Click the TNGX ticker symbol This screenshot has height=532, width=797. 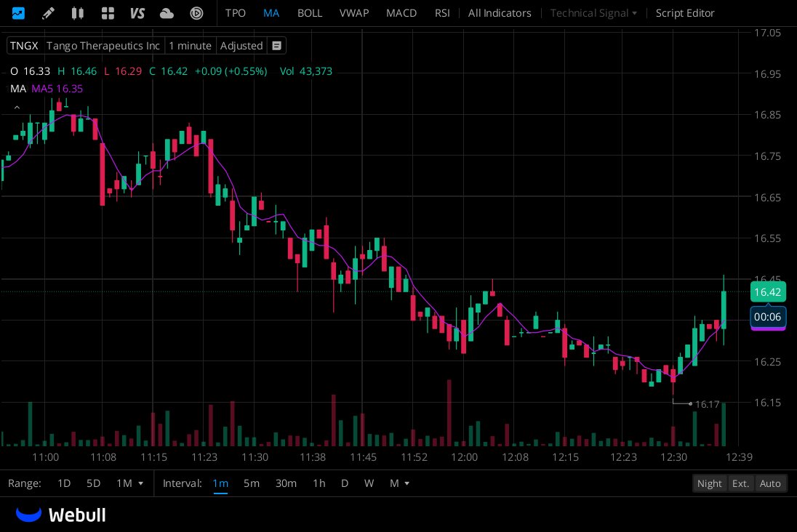click(x=24, y=46)
